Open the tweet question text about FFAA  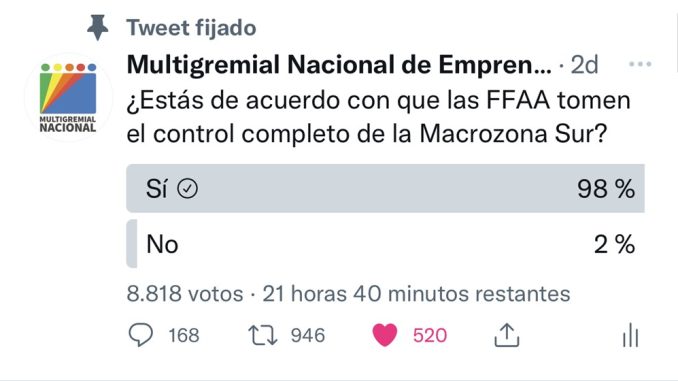378,117
